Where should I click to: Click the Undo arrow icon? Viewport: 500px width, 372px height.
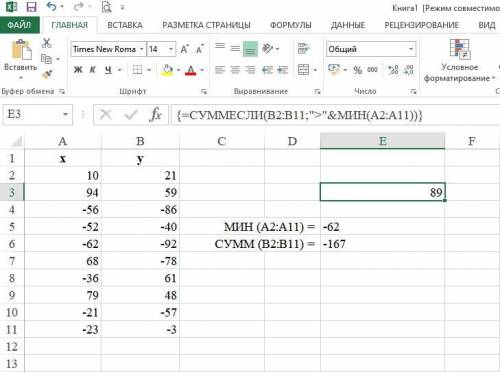coord(51,6)
